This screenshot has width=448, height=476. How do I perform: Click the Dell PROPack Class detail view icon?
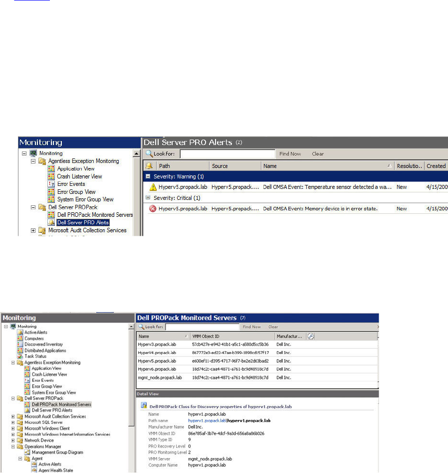[x=144, y=406]
